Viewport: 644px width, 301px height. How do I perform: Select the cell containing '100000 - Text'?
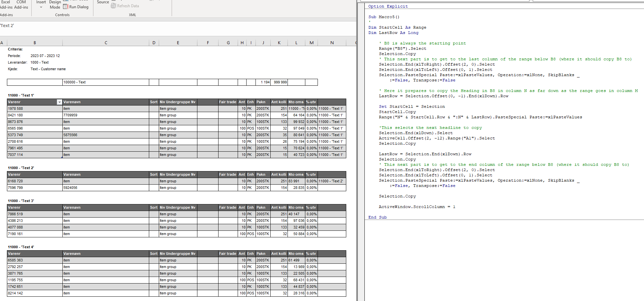106,82
